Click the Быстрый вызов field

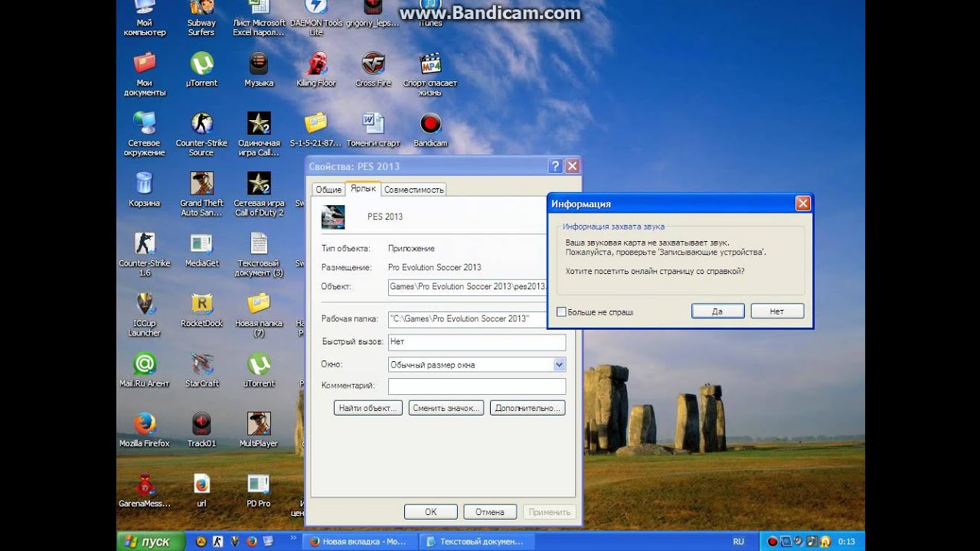pyautogui.click(x=477, y=342)
